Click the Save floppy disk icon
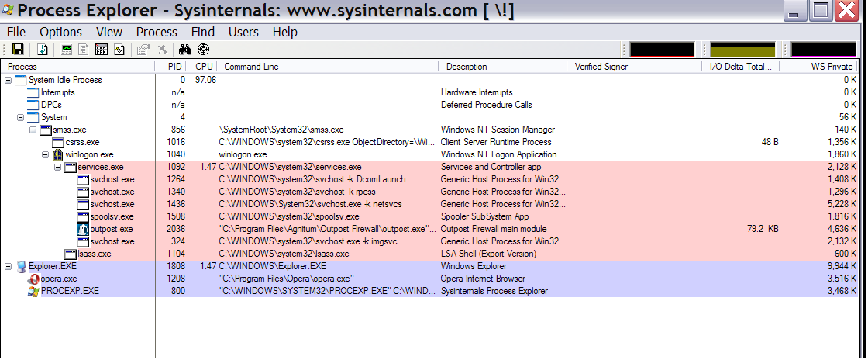The width and height of the screenshot is (868, 360). (x=18, y=50)
